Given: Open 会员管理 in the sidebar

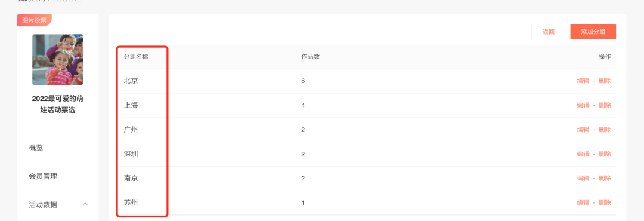Looking at the screenshot, I should click(x=43, y=176).
